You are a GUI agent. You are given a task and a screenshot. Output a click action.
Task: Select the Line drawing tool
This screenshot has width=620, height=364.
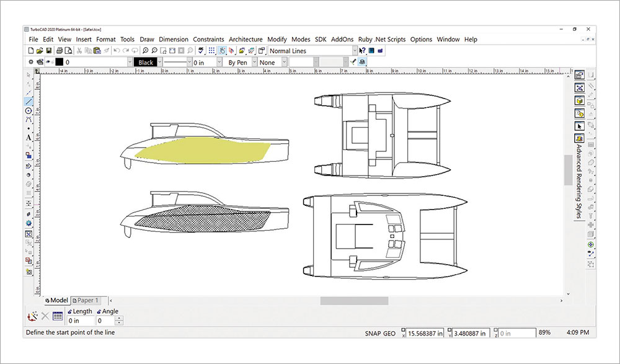point(29,101)
